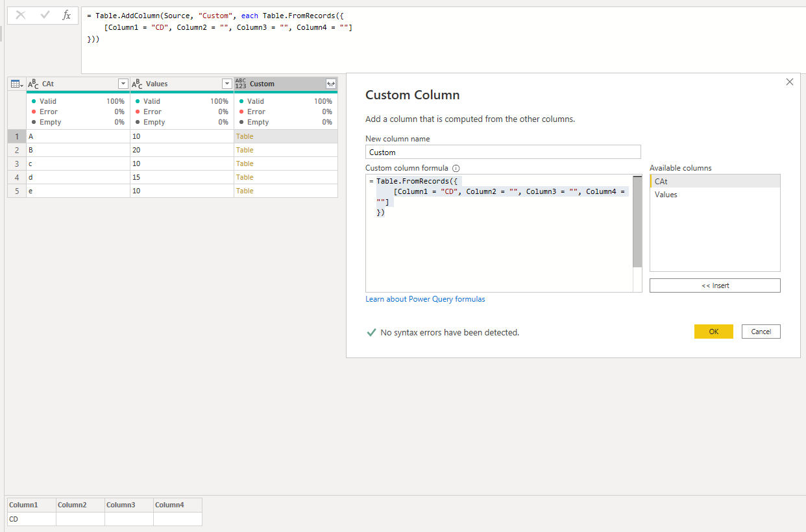Screen dimensions: 806x532
Task: Expand the Custom column tables icon
Action: click(x=331, y=84)
